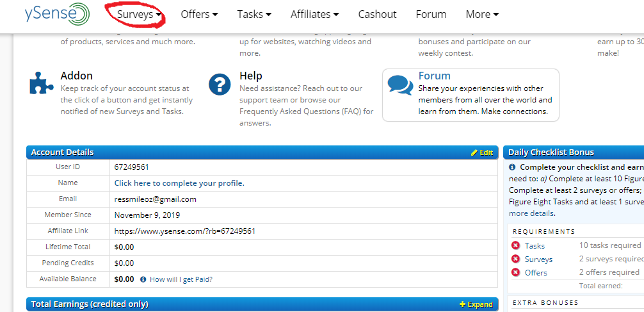Click the Lifetime Total $0.00 value

point(124,247)
